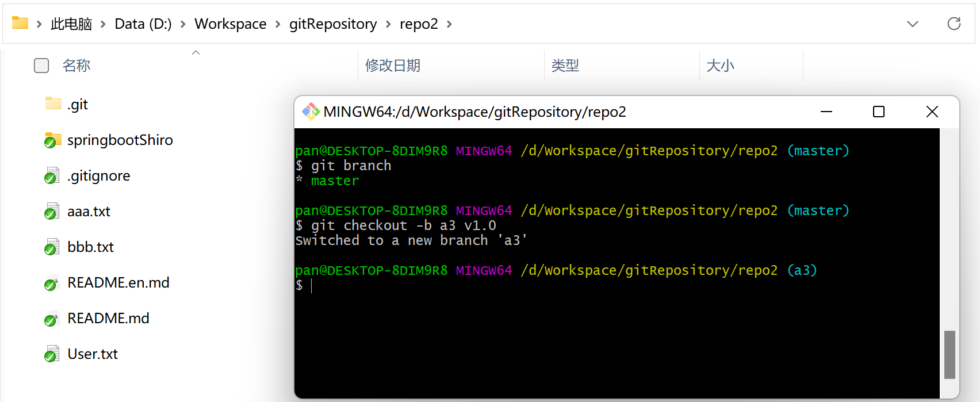Expand the address bar history dropdown
This screenshot has height=402, width=980.
(912, 24)
